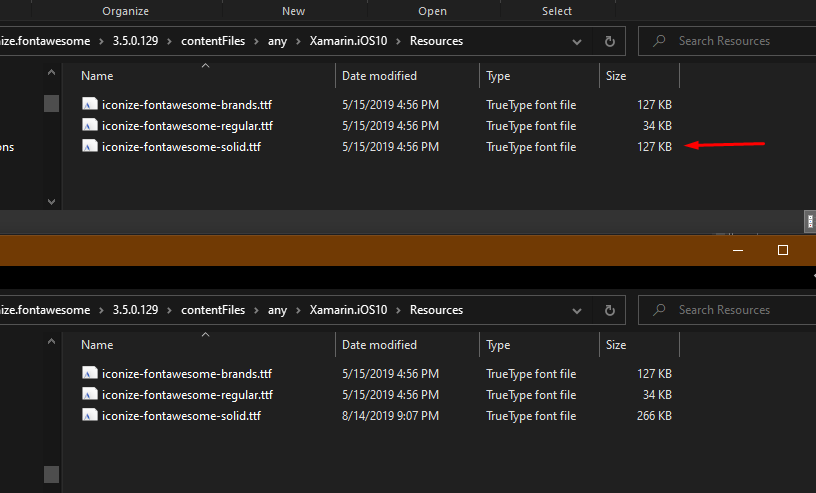
Task: Go to Xamarin.iOS10 folder in lower address bar
Action: [348, 310]
